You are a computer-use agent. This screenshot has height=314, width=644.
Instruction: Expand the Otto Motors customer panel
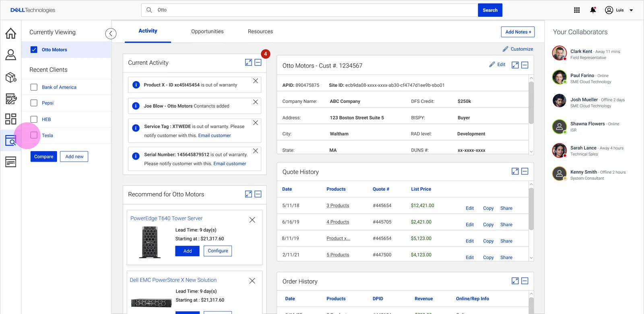pos(515,65)
